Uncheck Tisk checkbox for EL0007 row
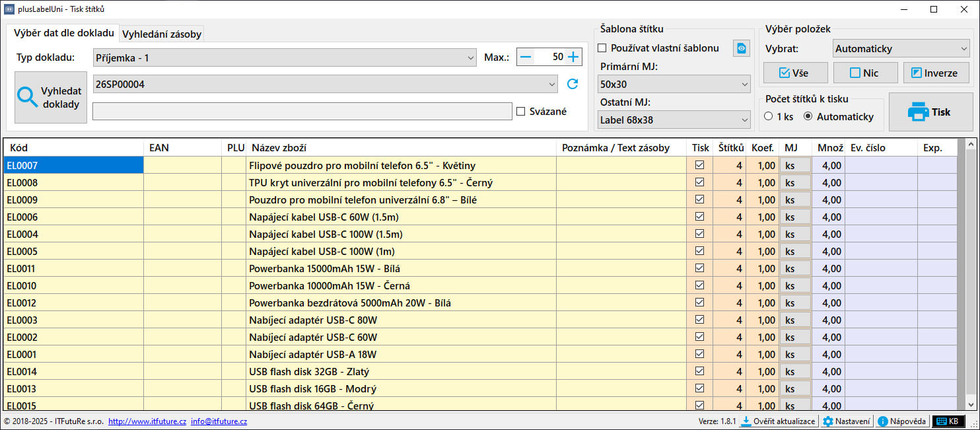This screenshot has height=430, width=980. point(700,165)
